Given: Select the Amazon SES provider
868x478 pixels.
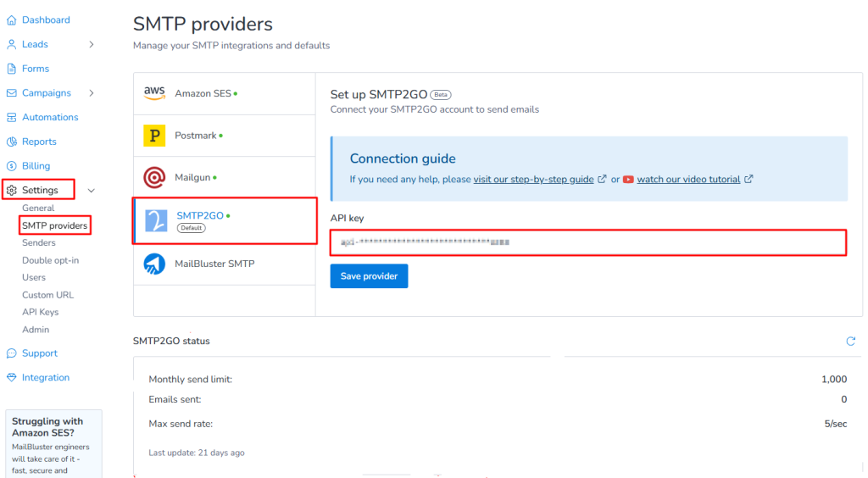Looking at the screenshot, I should [224, 94].
